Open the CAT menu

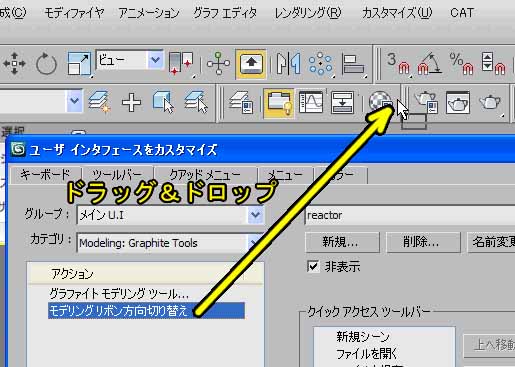(x=462, y=13)
